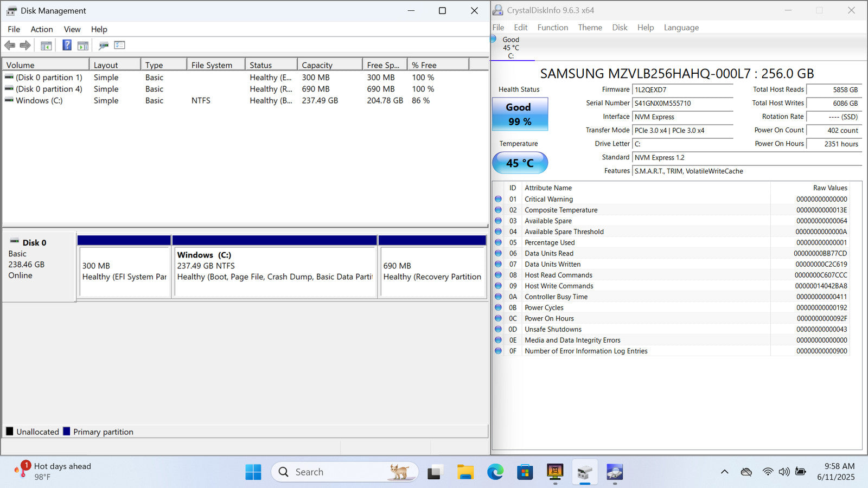Select the Host Read Commands attribute row
This screenshot has height=488, width=868.
(671, 275)
